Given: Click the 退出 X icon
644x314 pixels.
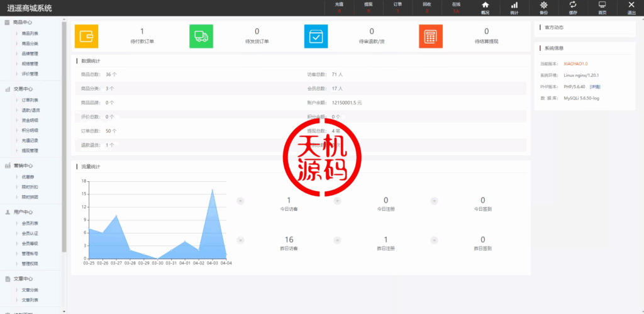Looking at the screenshot, I should pyautogui.click(x=631, y=8).
